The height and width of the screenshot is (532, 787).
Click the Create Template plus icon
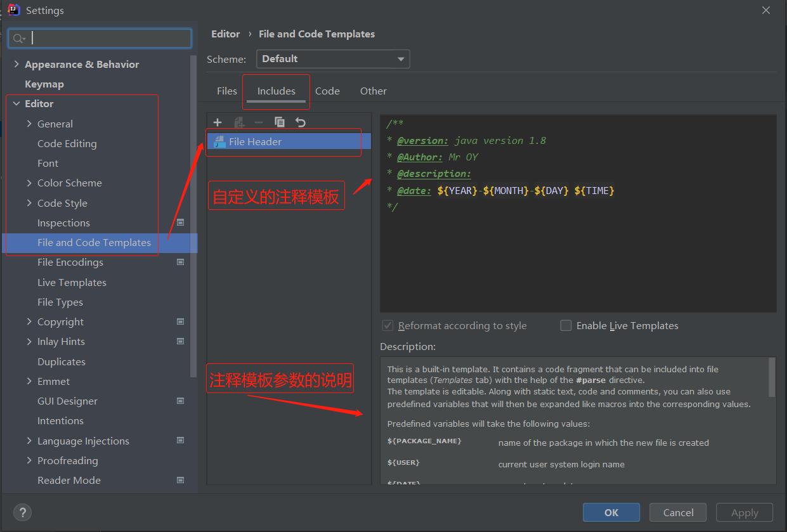tap(218, 122)
